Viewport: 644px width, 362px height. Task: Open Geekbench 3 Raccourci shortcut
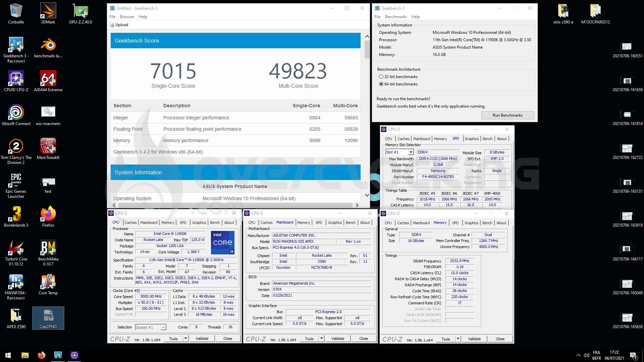16,50
